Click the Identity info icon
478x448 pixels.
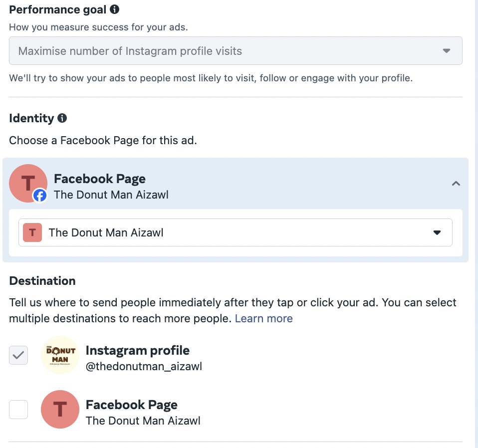(62, 118)
